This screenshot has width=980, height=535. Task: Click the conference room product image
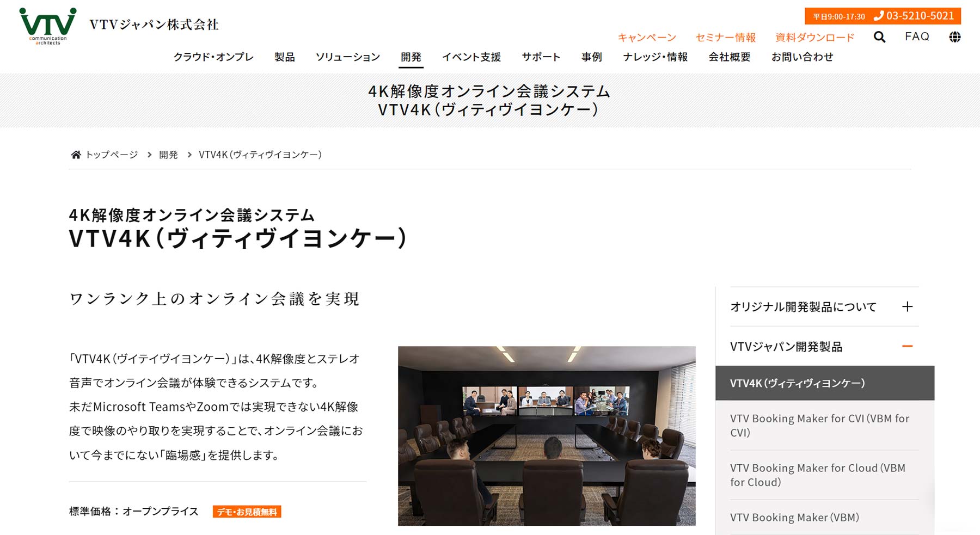click(x=547, y=436)
